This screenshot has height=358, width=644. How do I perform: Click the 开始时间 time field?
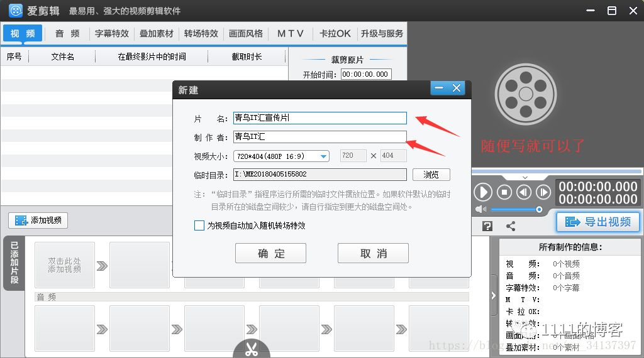367,74
